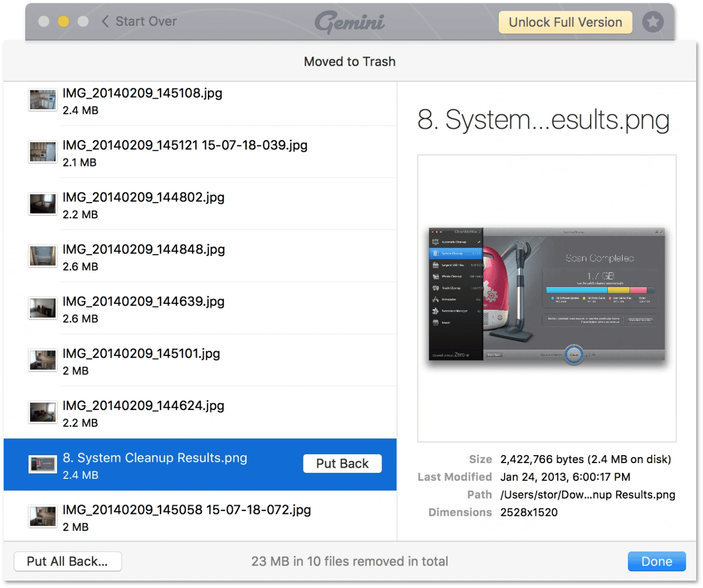Open thumbnail of IMG_20140209_145108.jpg

43,100
